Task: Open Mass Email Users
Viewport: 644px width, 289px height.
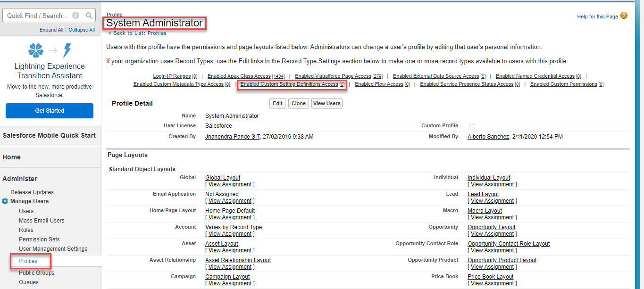Action: [42, 221]
